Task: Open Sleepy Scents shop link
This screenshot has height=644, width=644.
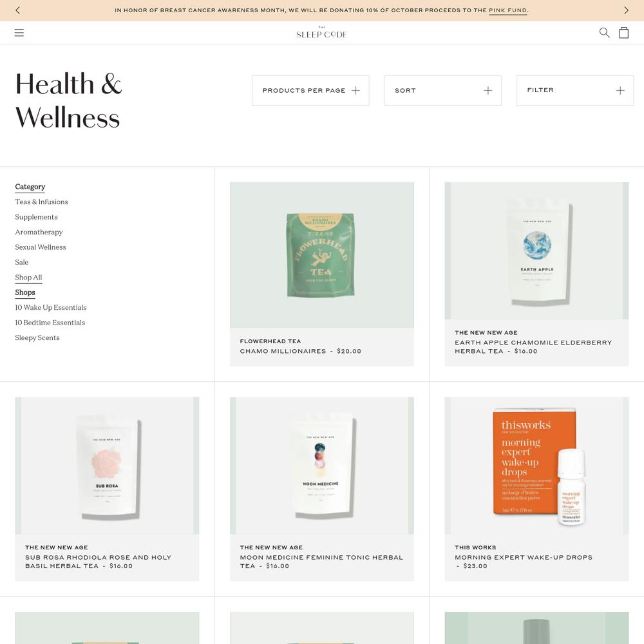Action: click(x=37, y=337)
